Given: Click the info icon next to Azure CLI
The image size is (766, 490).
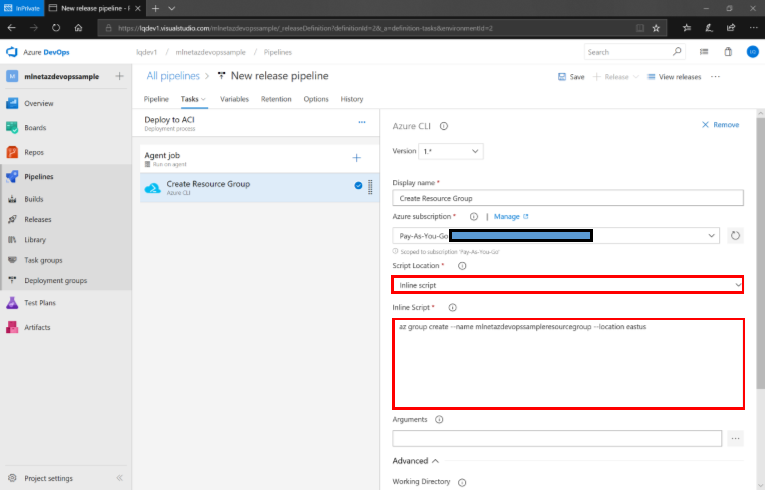Looking at the screenshot, I should point(443,126).
